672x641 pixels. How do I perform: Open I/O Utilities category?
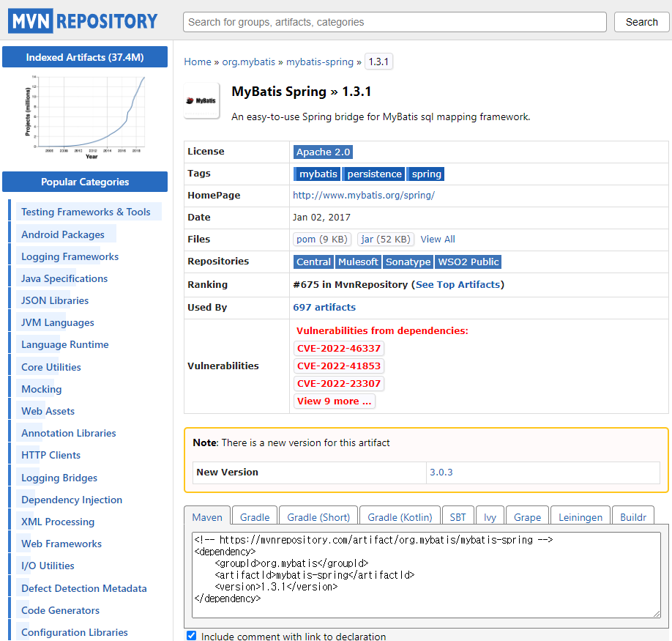48,566
